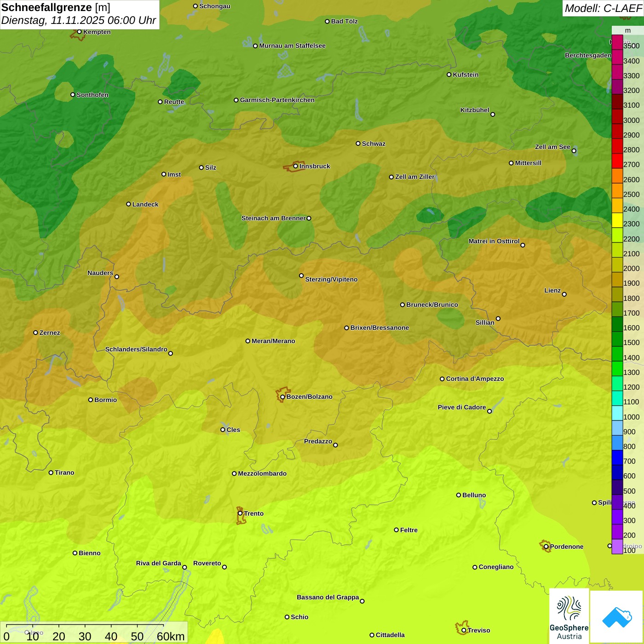The height and width of the screenshot is (644, 644).
Task: Click the Bassano del Grappa label
Action: pyautogui.click(x=328, y=597)
